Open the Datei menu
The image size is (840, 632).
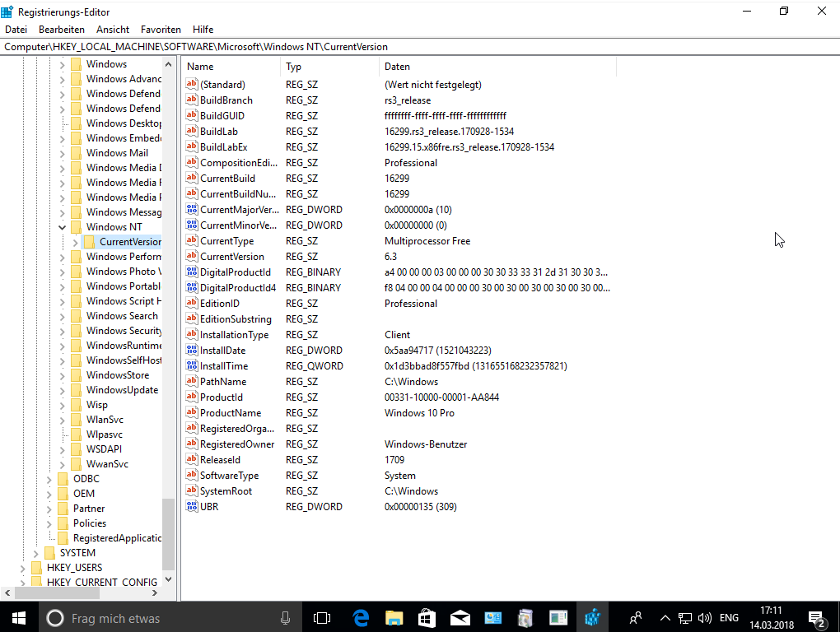coord(16,30)
